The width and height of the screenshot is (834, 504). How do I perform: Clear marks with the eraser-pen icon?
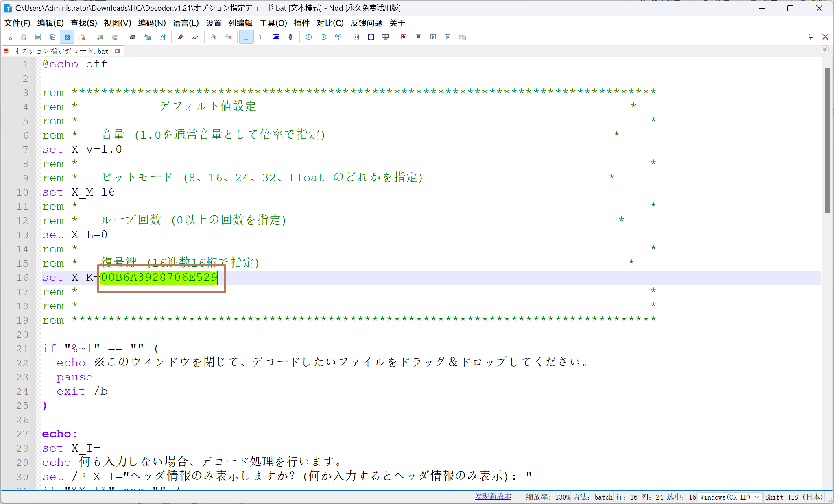click(x=195, y=37)
